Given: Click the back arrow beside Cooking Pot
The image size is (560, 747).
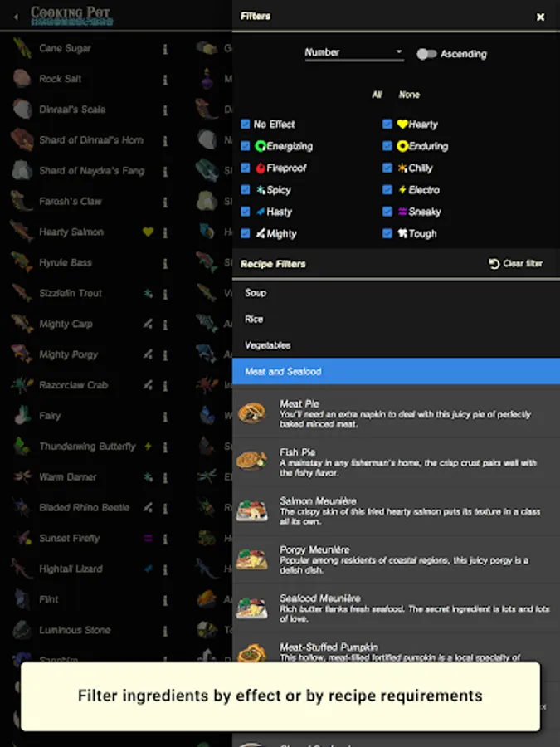Looking at the screenshot, I should (16, 17).
